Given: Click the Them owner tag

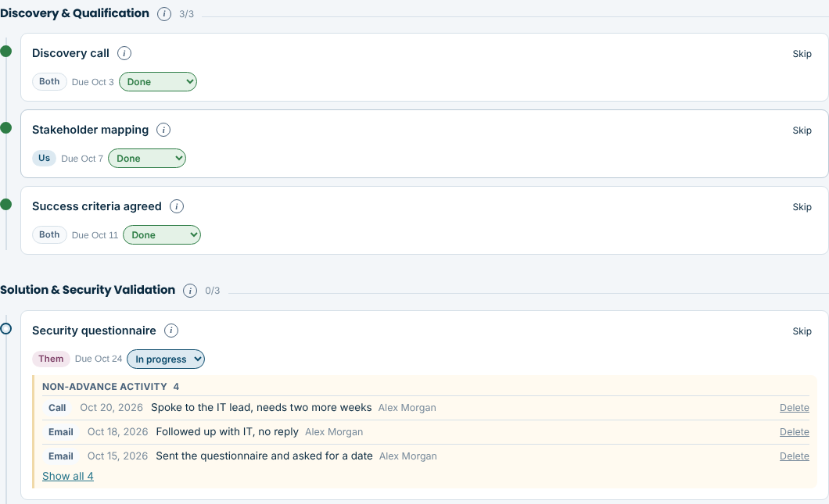Looking at the screenshot, I should (x=51, y=359).
